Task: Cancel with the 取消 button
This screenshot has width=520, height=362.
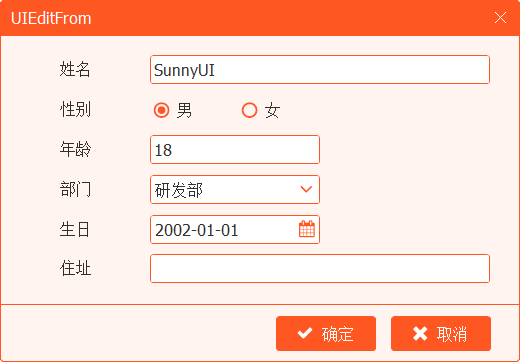Action: point(441,333)
